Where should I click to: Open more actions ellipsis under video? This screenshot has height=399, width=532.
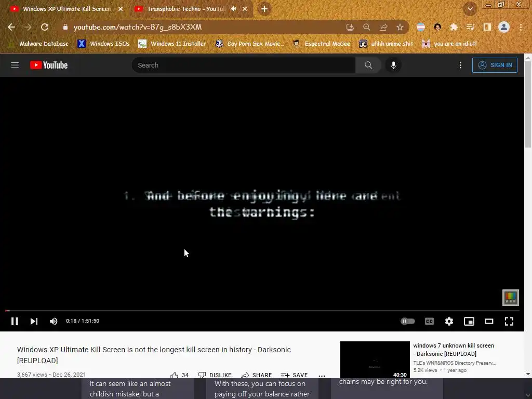pyautogui.click(x=322, y=376)
